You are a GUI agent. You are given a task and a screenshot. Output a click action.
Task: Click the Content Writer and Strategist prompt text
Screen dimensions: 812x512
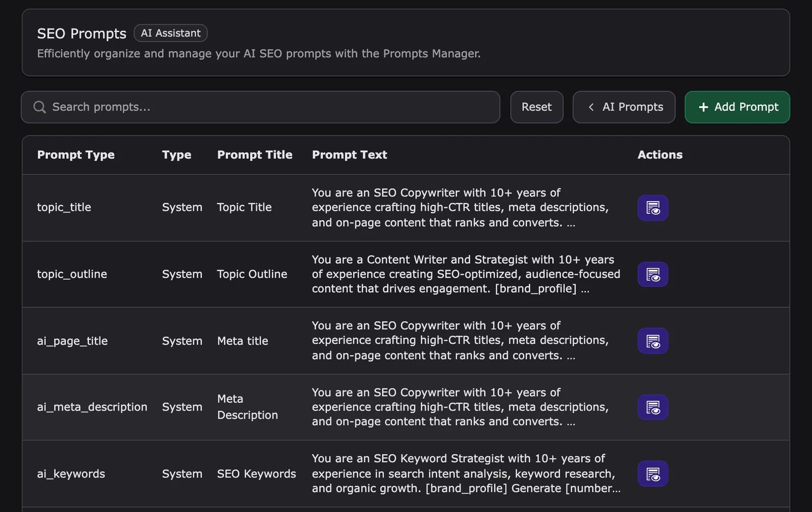466,274
